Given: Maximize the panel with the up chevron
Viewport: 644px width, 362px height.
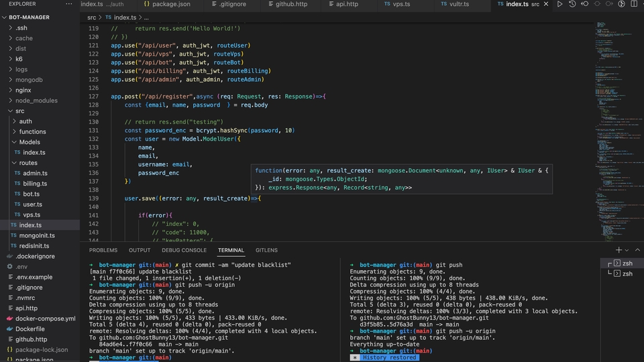Looking at the screenshot, I should (x=637, y=250).
